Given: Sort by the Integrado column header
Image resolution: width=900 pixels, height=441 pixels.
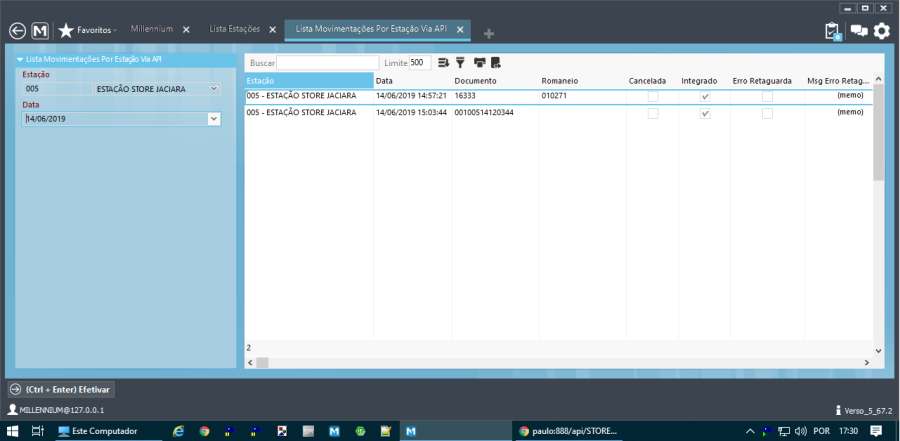Looking at the screenshot, I should click(x=705, y=81).
